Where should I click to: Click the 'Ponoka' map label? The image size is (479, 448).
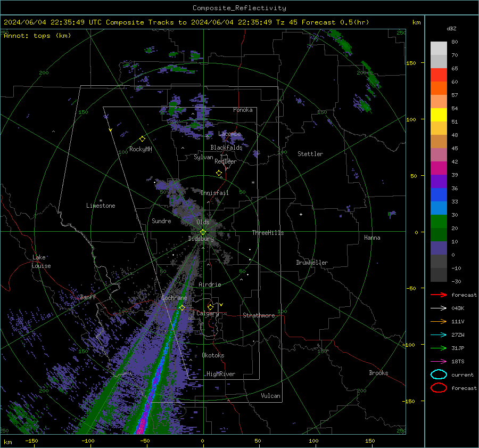click(243, 110)
